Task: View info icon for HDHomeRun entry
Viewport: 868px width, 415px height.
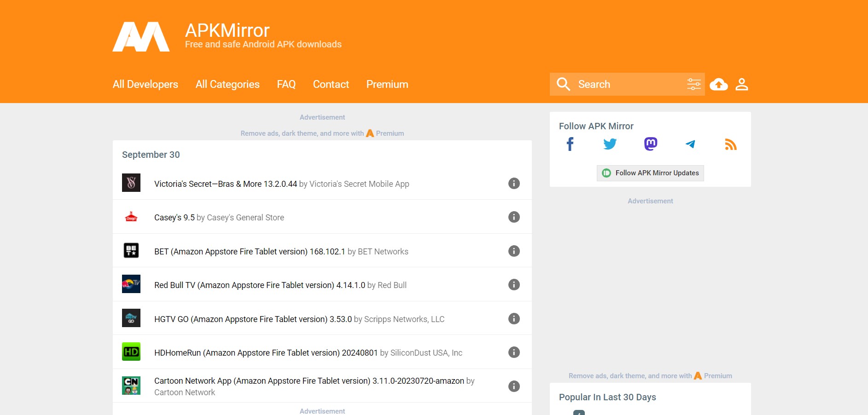Action: [x=514, y=352]
